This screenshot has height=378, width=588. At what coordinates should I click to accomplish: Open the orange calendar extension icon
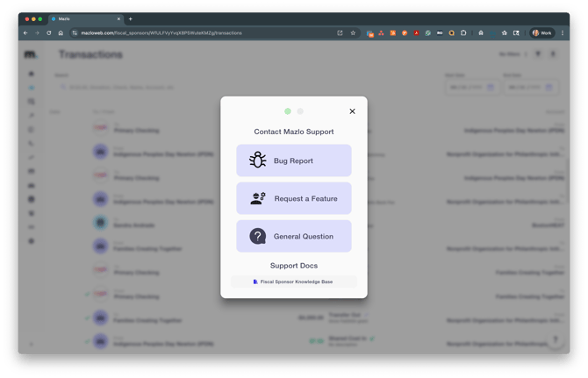[392, 33]
